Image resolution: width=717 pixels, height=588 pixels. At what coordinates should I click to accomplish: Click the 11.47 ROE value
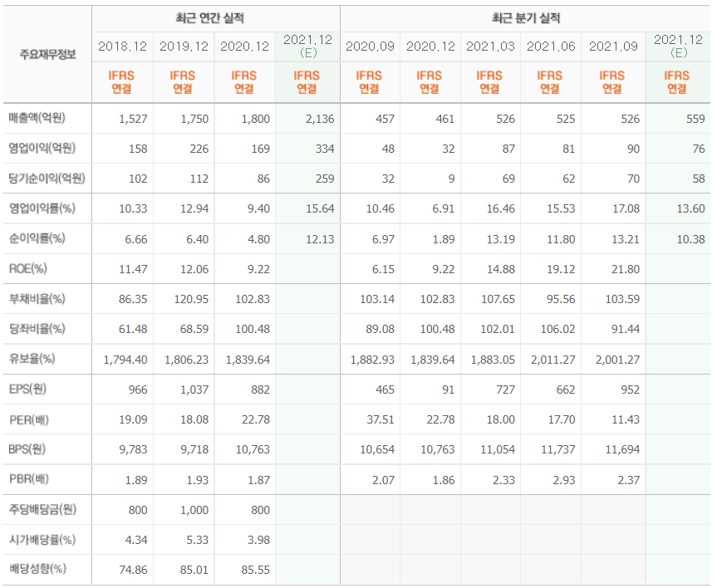(133, 269)
